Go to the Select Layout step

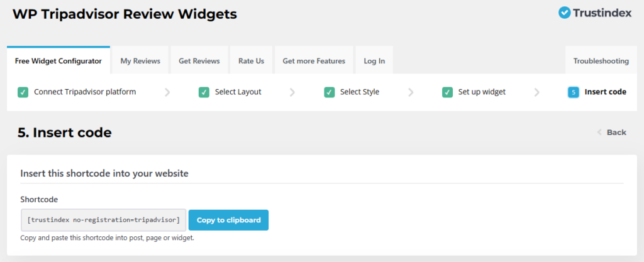point(238,92)
